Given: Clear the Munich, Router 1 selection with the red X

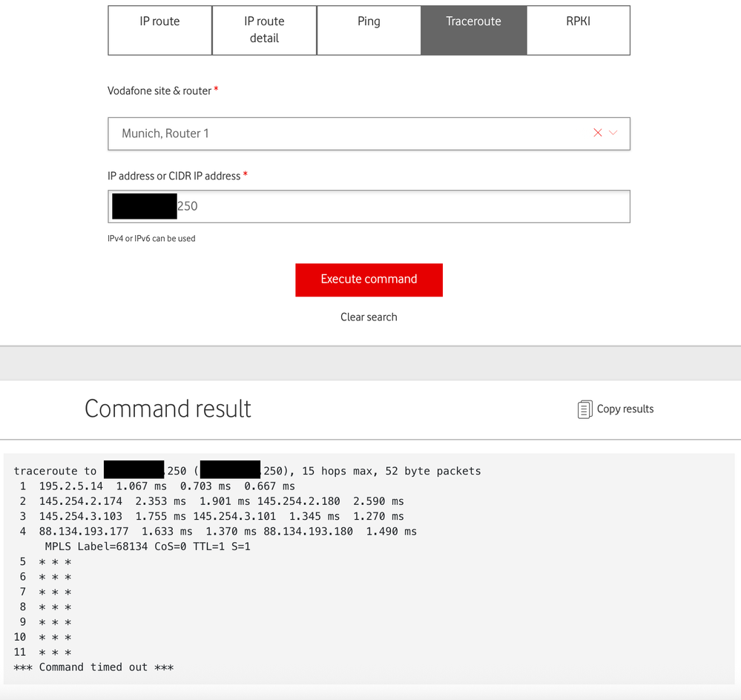Looking at the screenshot, I should 598,133.
